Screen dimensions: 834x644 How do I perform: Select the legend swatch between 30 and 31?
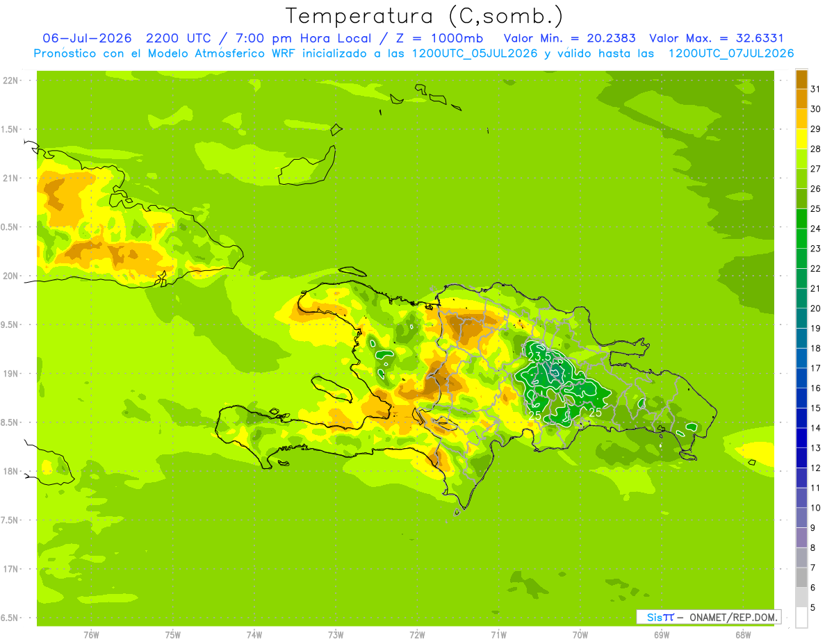click(801, 99)
